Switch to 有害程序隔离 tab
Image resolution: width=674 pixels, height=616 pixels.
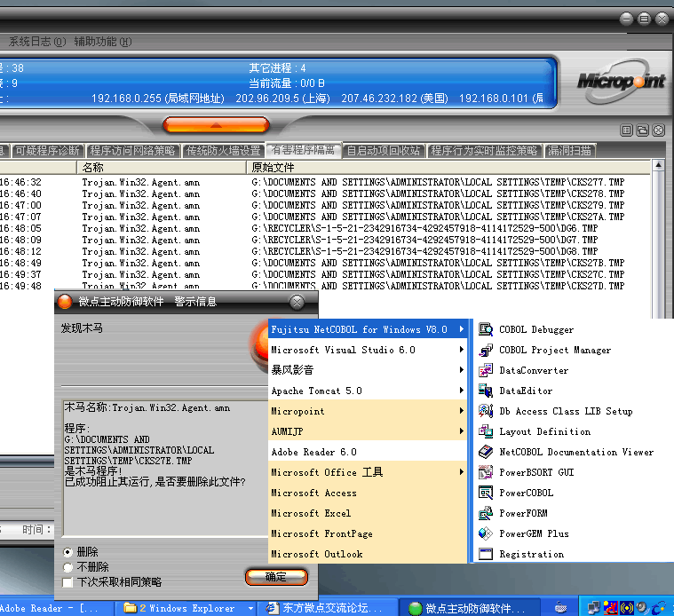pos(303,150)
